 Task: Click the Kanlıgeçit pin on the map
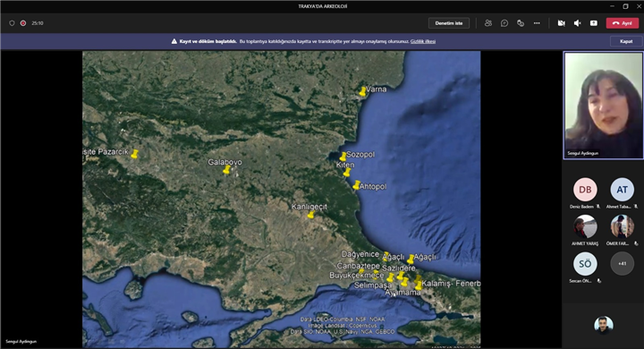coord(311,215)
